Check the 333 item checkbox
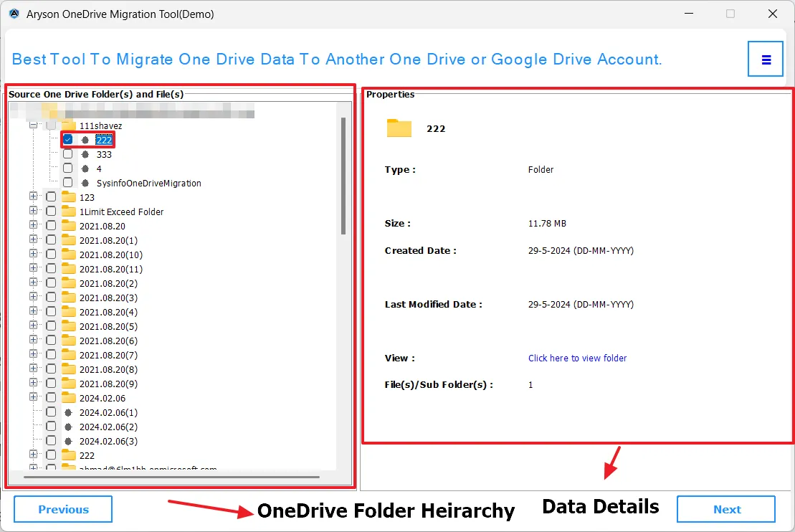795x532 pixels. coord(68,154)
